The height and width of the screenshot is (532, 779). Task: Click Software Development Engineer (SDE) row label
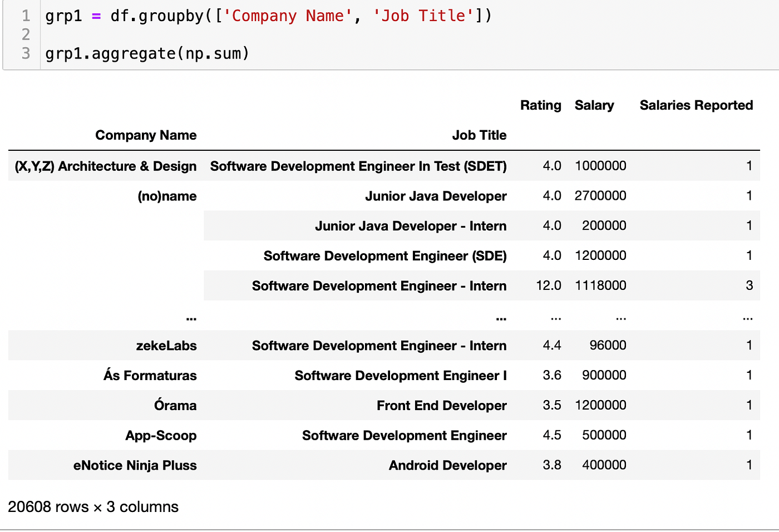(384, 256)
